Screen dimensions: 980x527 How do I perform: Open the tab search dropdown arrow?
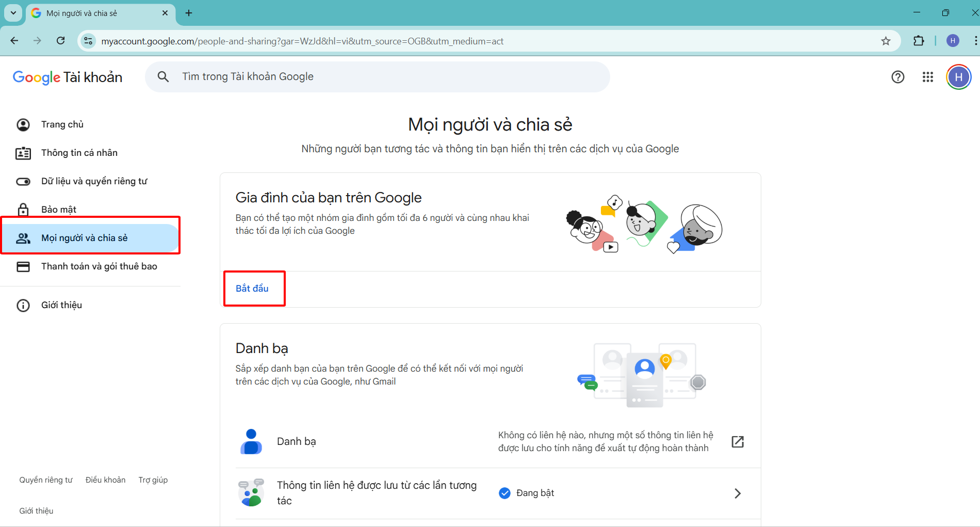point(13,13)
